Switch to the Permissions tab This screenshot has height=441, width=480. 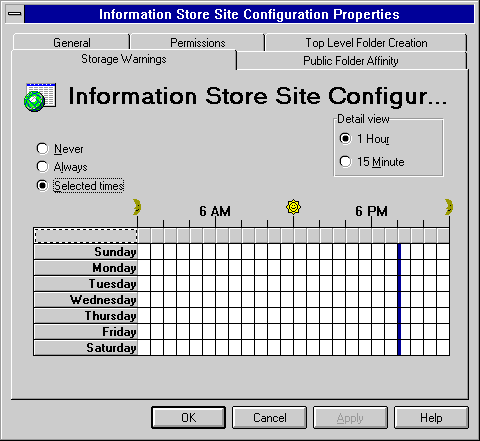pos(198,43)
